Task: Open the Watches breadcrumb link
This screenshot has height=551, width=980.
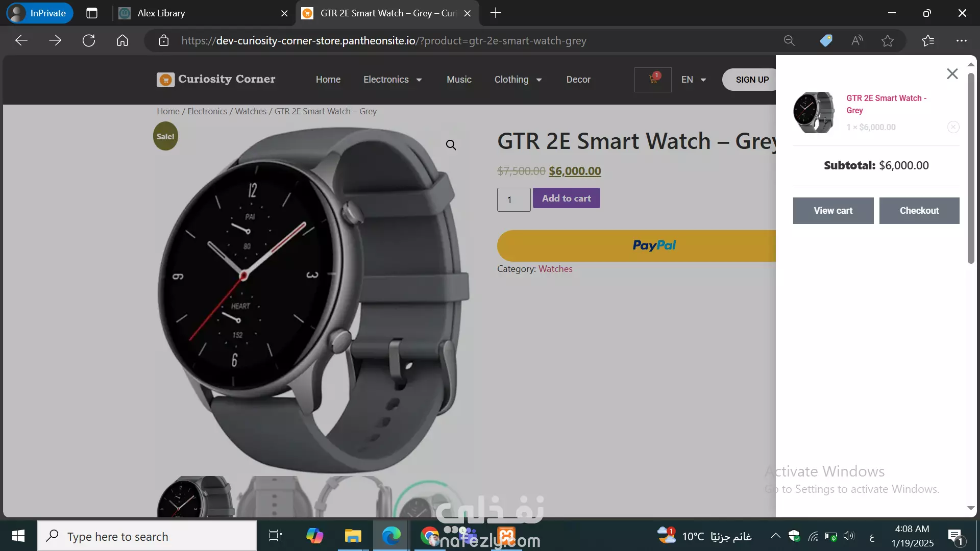Action: tap(251, 111)
